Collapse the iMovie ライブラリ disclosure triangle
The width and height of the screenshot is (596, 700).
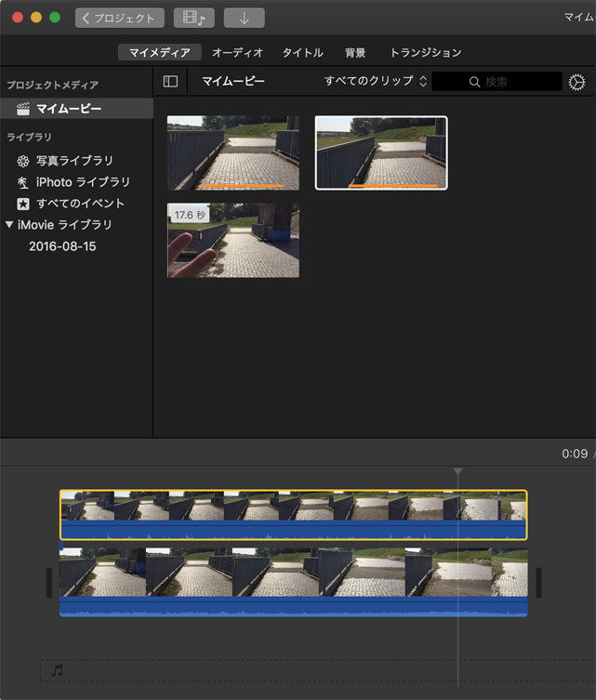(9, 225)
